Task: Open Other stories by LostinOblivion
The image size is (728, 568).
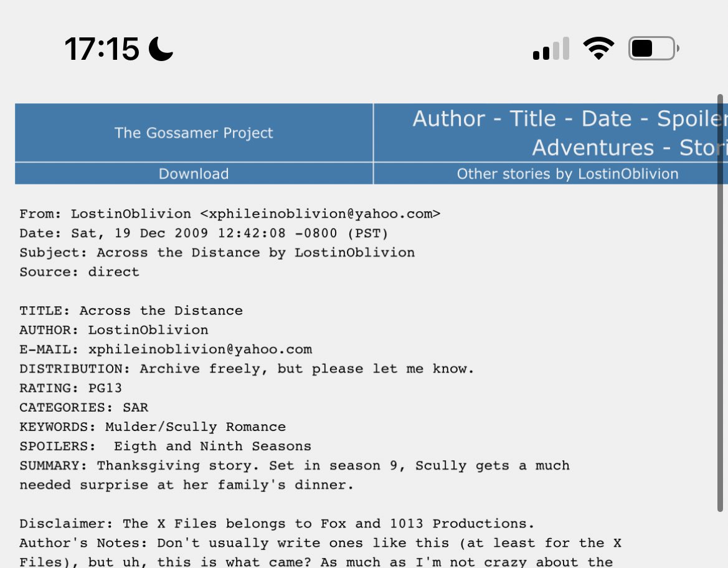Action: (x=567, y=174)
